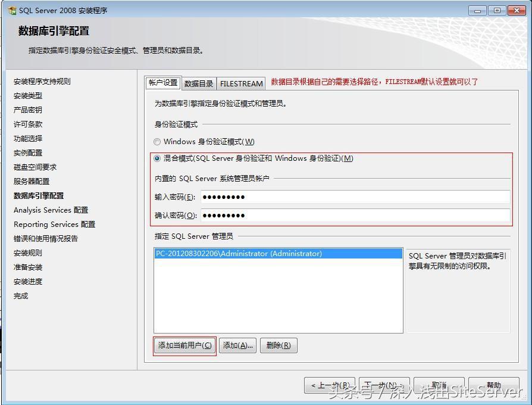Select 混合模式 authentication radio button
The height and width of the screenshot is (405, 532).
pyautogui.click(x=157, y=158)
